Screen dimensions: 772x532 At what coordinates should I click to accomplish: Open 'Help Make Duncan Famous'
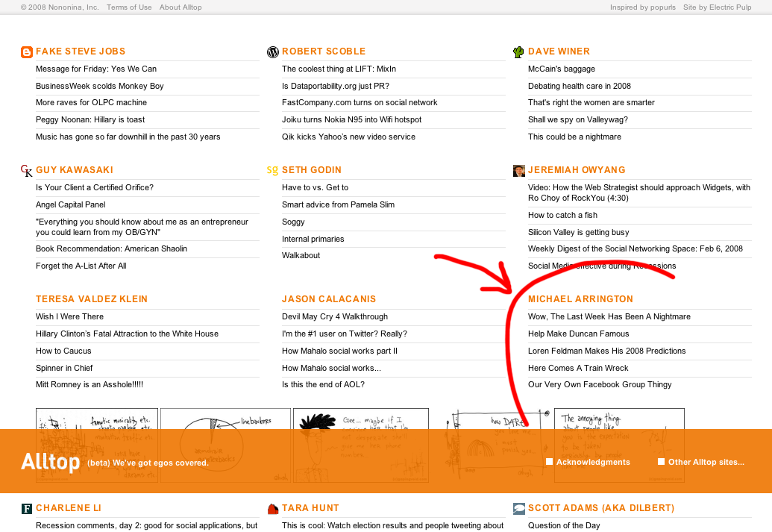(578, 334)
